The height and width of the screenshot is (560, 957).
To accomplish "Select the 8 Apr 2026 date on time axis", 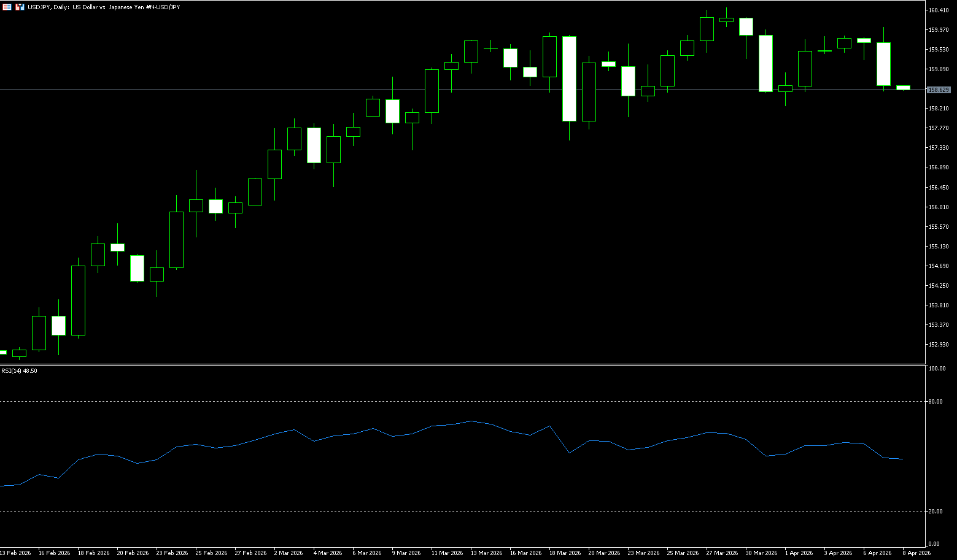I will tap(916, 553).
